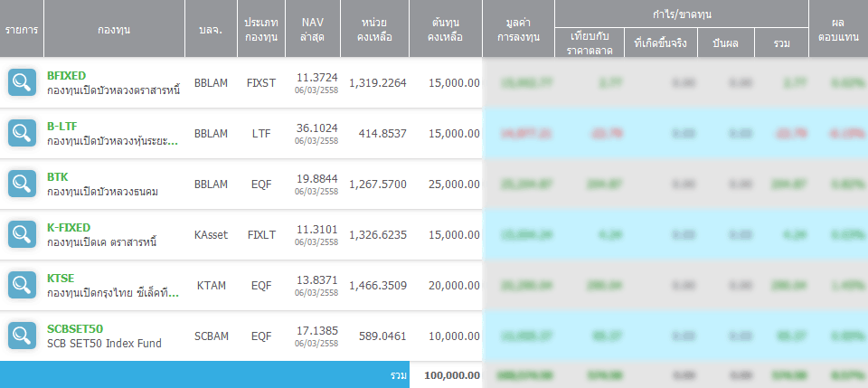
Task: Click the ผลตอบแทน column header
Action: pos(837,29)
